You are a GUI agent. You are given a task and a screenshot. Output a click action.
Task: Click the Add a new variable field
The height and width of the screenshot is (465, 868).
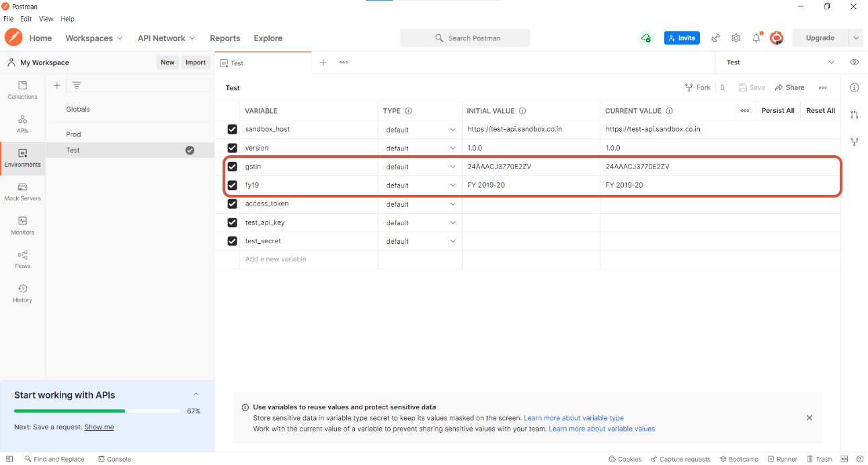tap(310, 259)
